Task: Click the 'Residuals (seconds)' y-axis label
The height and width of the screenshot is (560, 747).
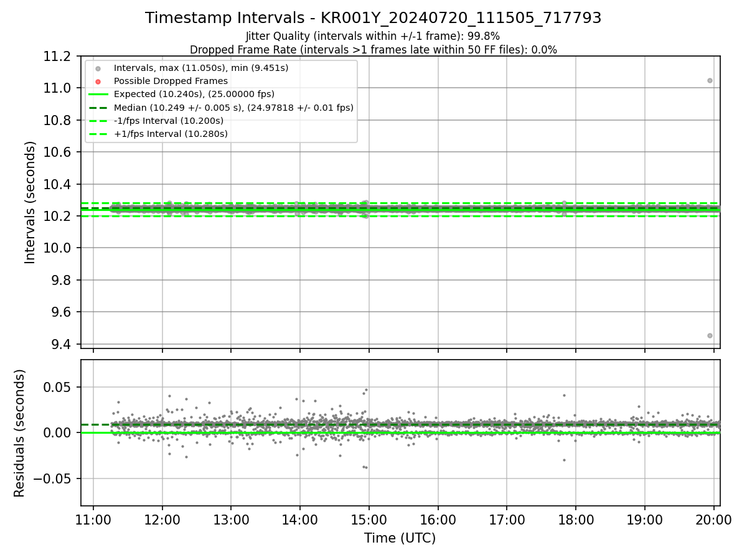Action: click(x=19, y=433)
